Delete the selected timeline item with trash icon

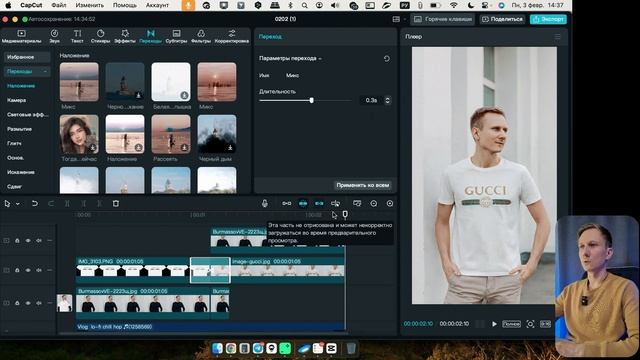(x=116, y=203)
